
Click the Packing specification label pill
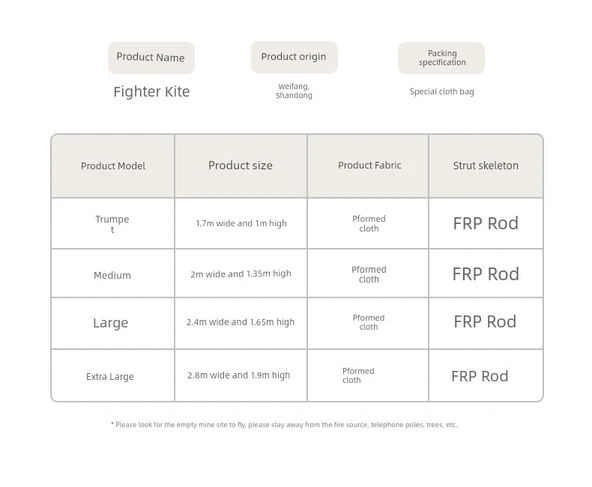[441, 58]
